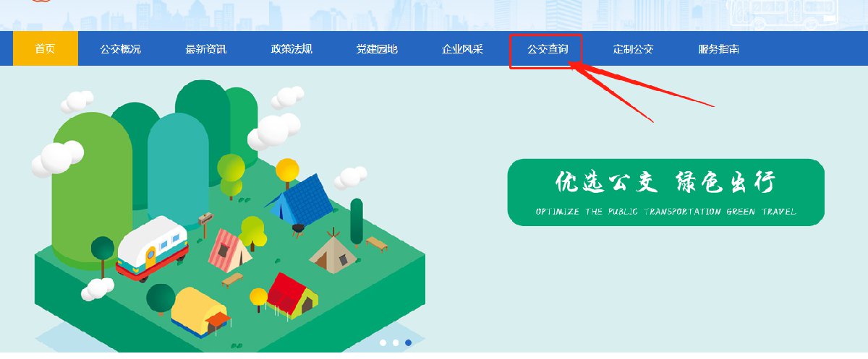The image size is (868, 359).
Task: Click the yellow tent illustration
Action: [200, 311]
